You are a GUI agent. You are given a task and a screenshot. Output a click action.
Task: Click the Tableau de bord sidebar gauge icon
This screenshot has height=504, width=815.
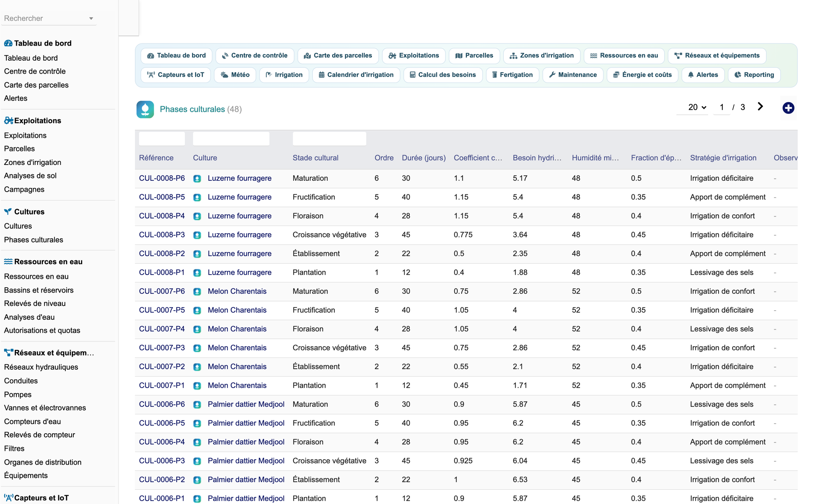(x=8, y=43)
